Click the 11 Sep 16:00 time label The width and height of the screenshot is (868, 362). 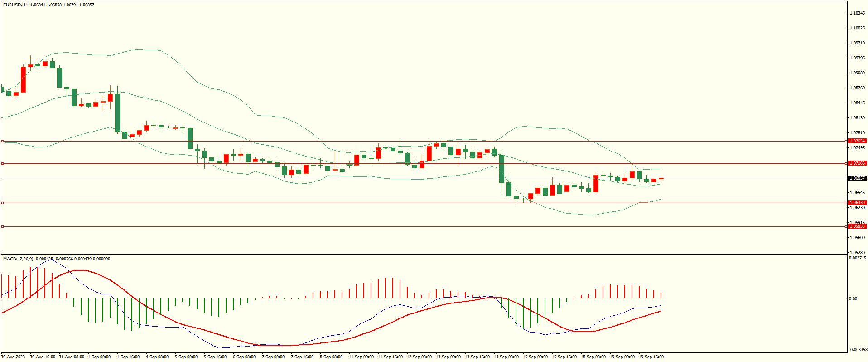(x=391, y=357)
